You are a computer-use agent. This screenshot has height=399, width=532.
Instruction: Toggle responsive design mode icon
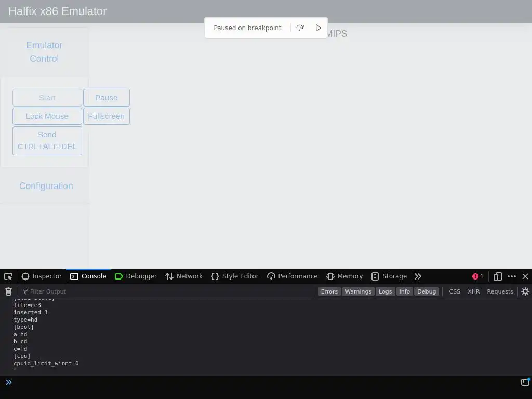[497, 276]
